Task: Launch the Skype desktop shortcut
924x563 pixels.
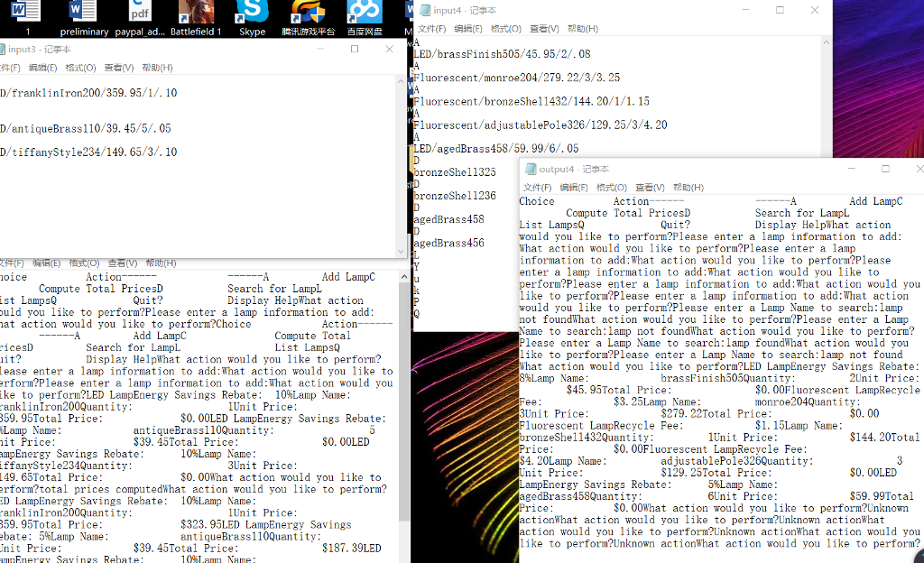Action: coord(253,18)
